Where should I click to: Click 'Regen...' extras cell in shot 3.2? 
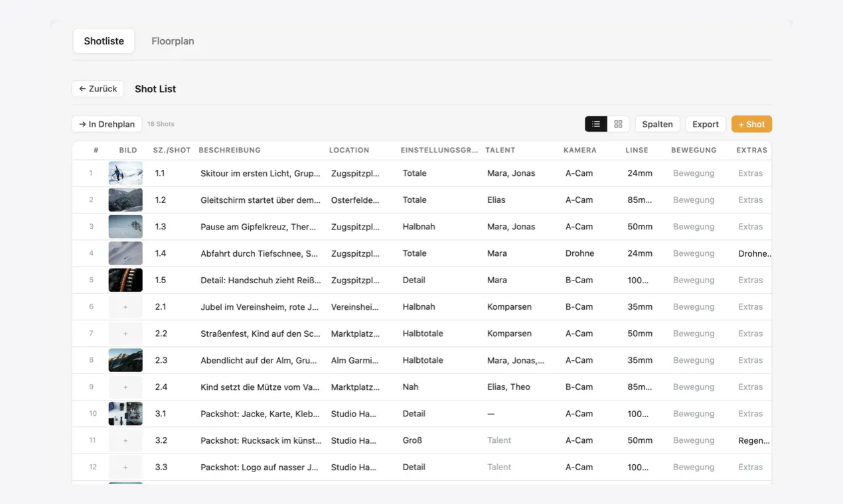pos(754,440)
